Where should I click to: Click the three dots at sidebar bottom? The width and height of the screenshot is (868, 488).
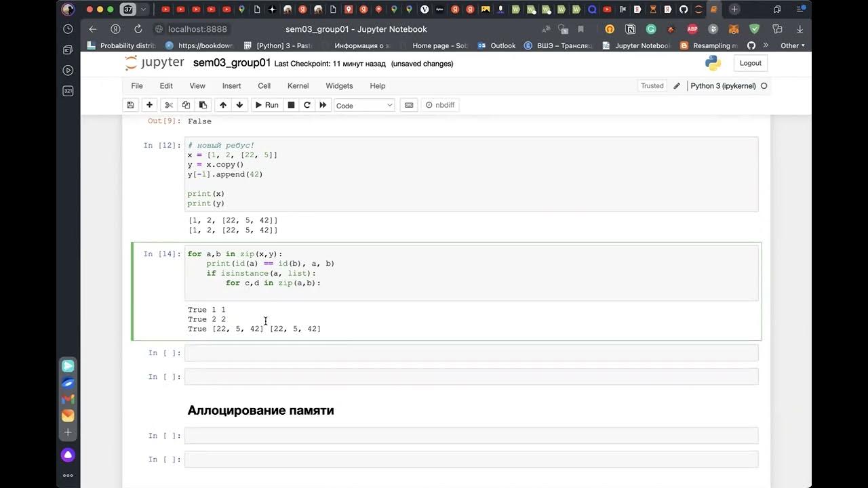pos(68,476)
